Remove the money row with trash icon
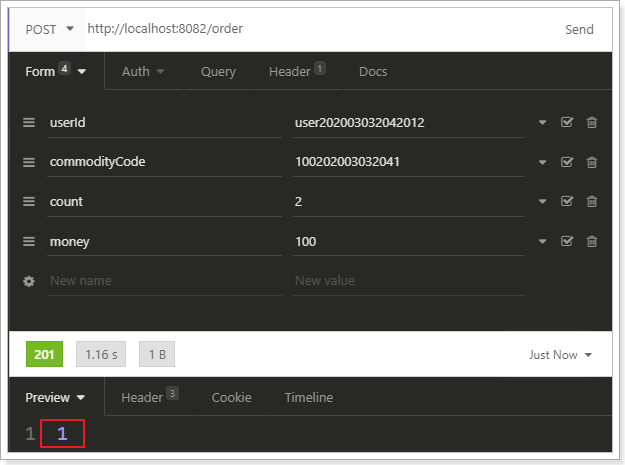This screenshot has width=625, height=465. pyautogui.click(x=592, y=241)
